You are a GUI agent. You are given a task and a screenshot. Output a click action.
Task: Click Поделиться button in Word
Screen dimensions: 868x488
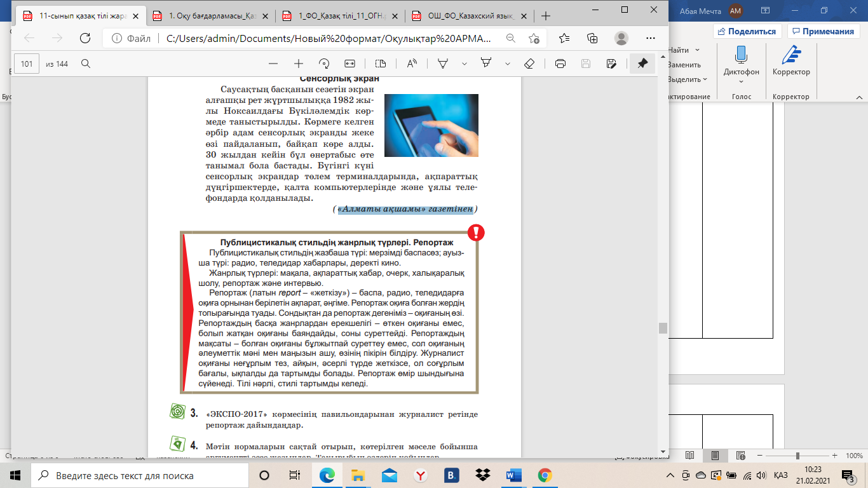(747, 31)
